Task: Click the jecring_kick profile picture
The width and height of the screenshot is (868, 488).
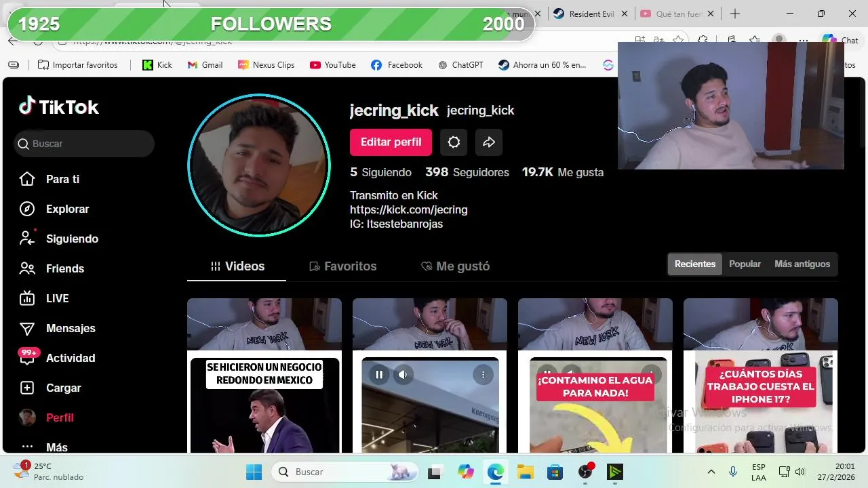Action: tap(259, 165)
